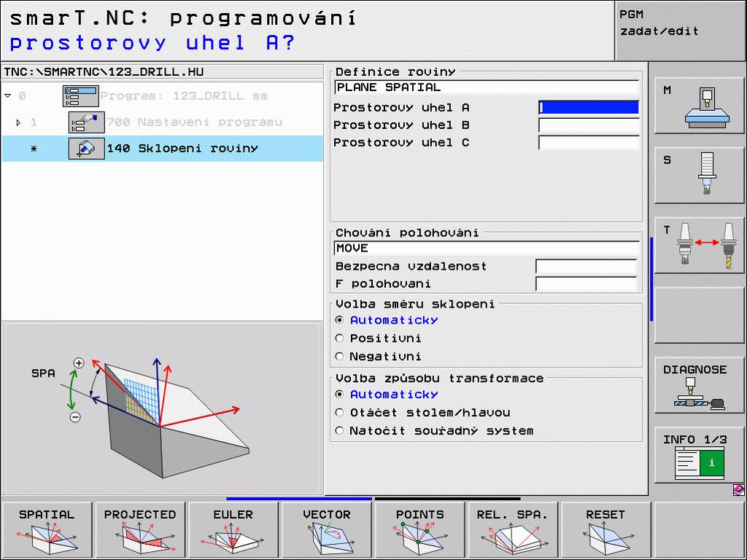Open the DIAGNOSE softkey

click(x=699, y=385)
